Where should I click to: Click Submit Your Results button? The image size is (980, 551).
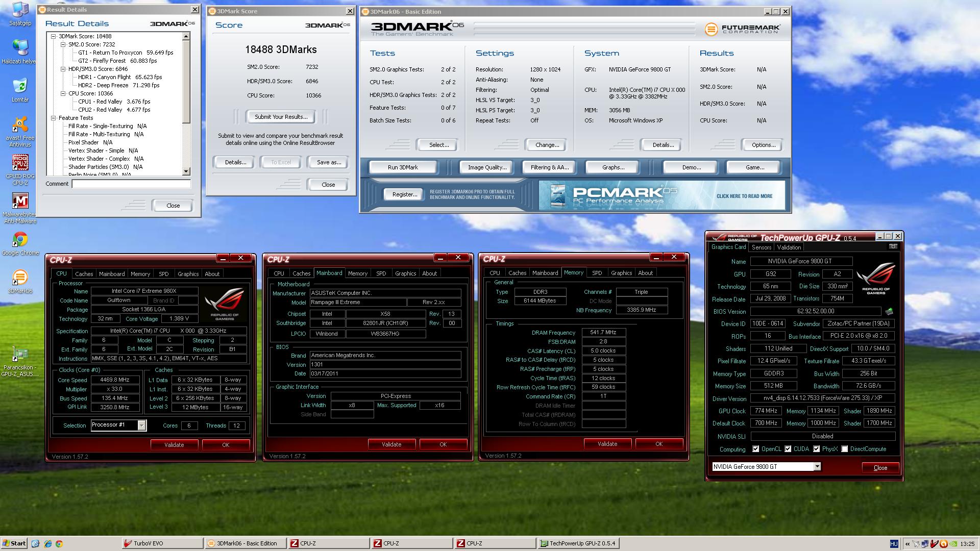click(x=281, y=117)
